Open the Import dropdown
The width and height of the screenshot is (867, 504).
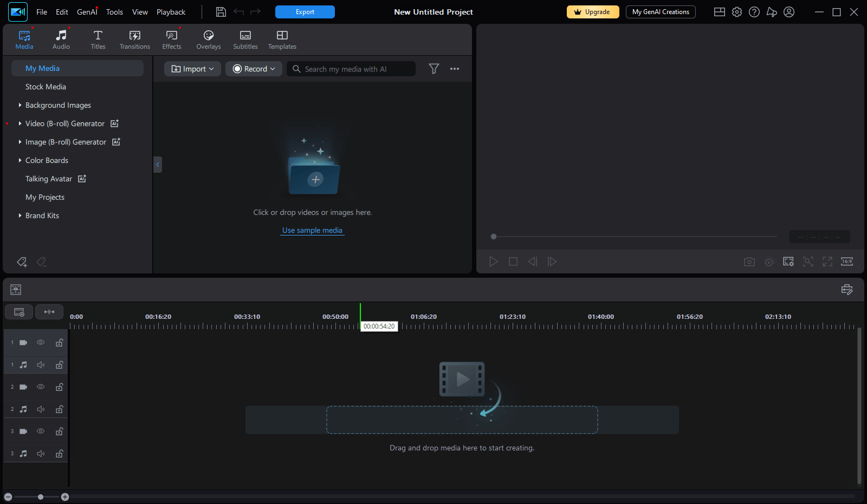pyautogui.click(x=192, y=69)
